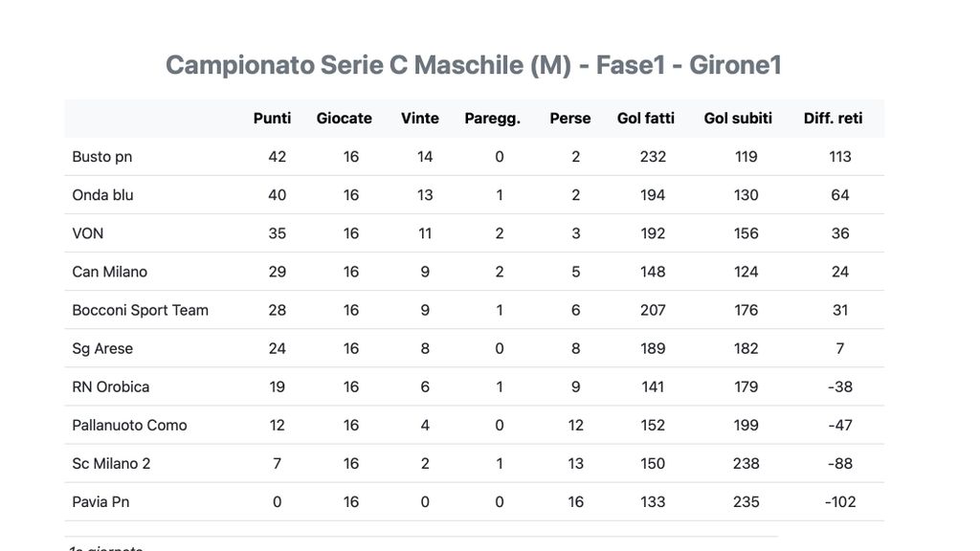Click the Pallanuoto Como team name

[x=130, y=425]
